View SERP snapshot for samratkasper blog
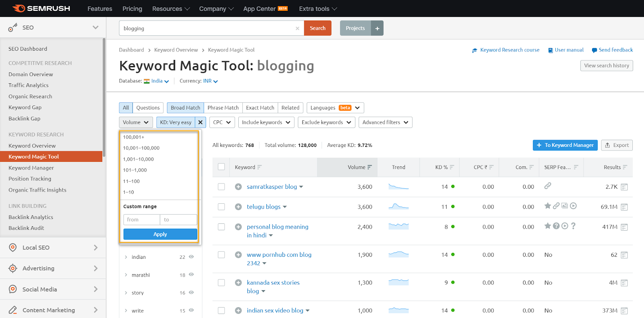 [624, 187]
